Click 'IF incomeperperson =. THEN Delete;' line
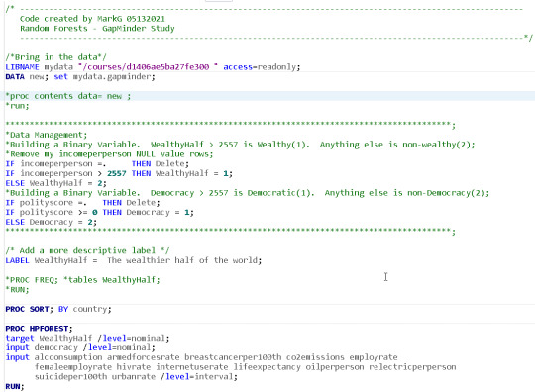Viewport: 535px width, 392px height. [97, 164]
